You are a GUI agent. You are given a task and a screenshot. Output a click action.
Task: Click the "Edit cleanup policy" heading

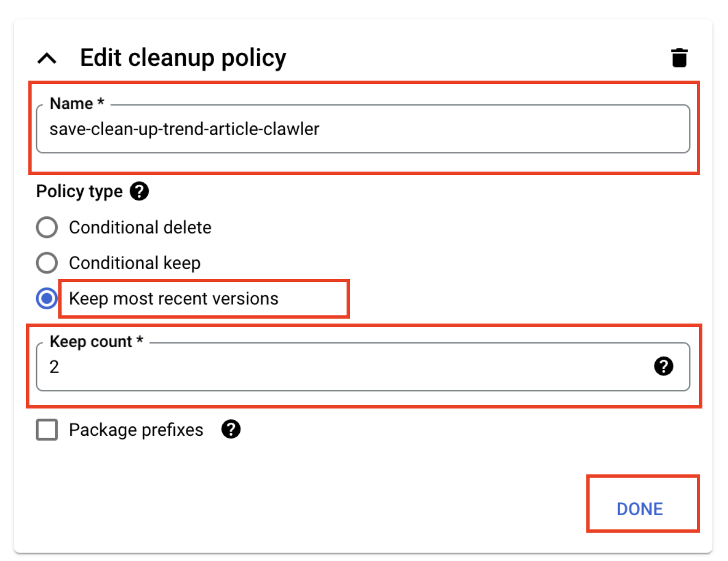(183, 58)
